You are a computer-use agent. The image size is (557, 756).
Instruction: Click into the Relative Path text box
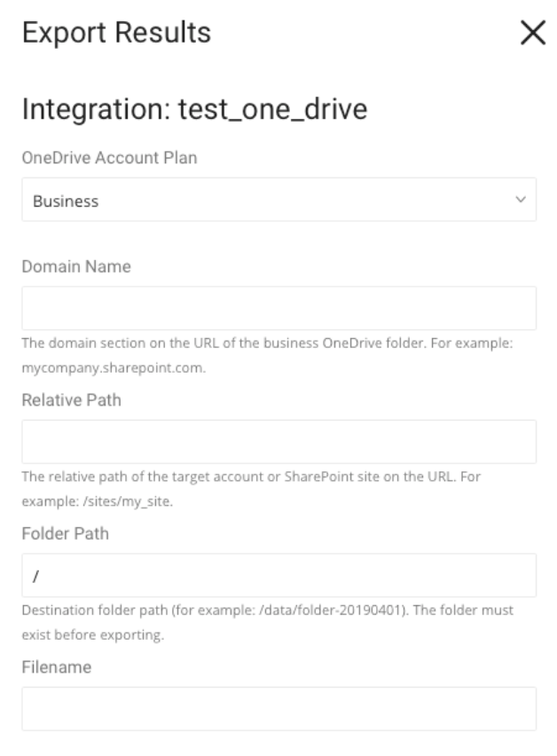(278, 442)
